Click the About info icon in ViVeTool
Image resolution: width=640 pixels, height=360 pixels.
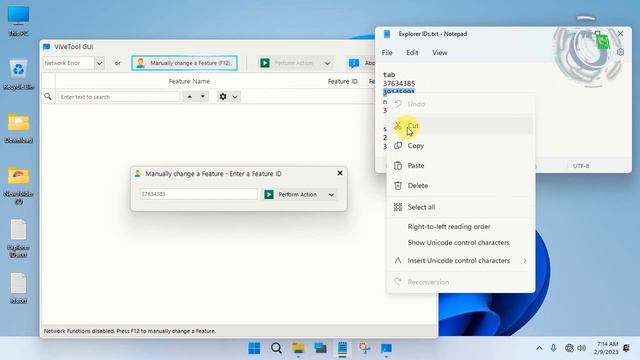(x=354, y=63)
